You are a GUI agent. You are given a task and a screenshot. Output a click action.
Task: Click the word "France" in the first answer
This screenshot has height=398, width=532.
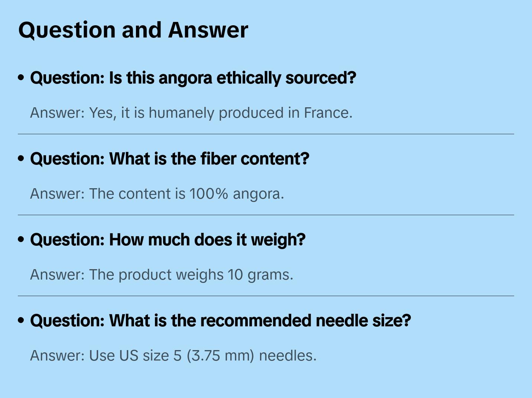click(328, 113)
